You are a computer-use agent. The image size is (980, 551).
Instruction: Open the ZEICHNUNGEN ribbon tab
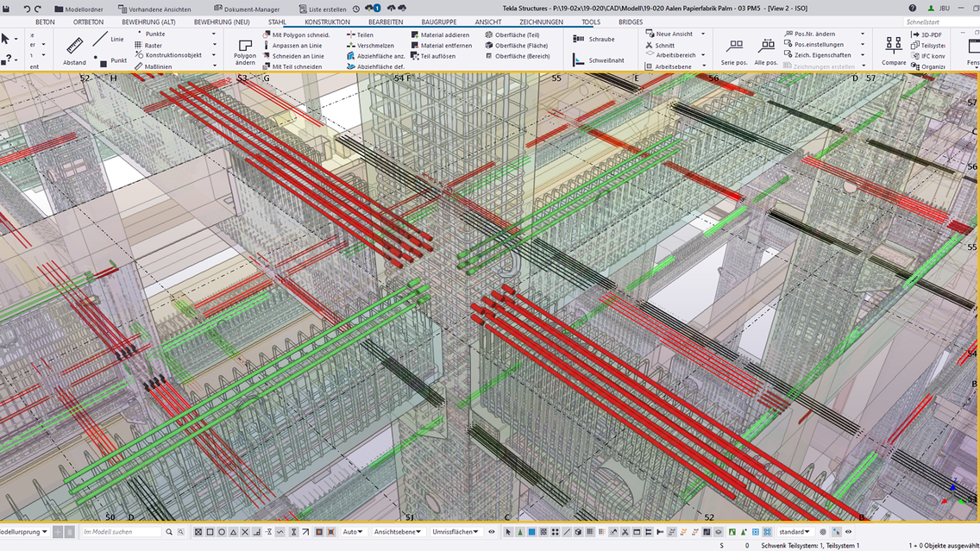(541, 22)
